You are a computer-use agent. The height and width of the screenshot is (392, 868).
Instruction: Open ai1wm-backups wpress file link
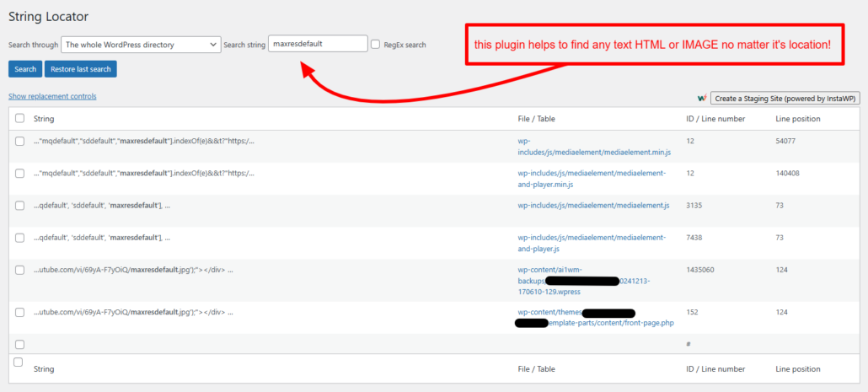(583, 280)
